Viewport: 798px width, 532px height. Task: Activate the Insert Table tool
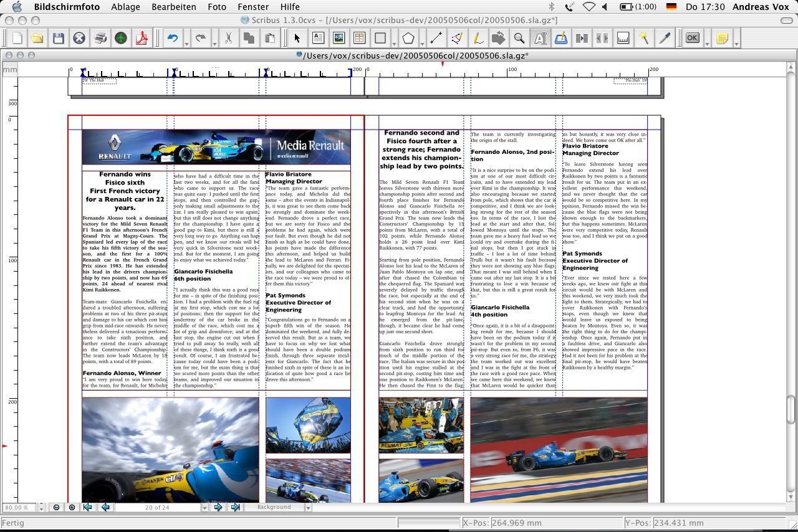click(x=358, y=38)
